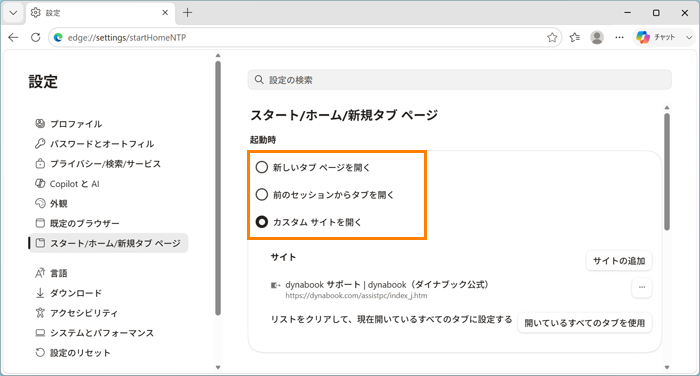
Task: Go back using the back arrow
Action: (x=13, y=38)
